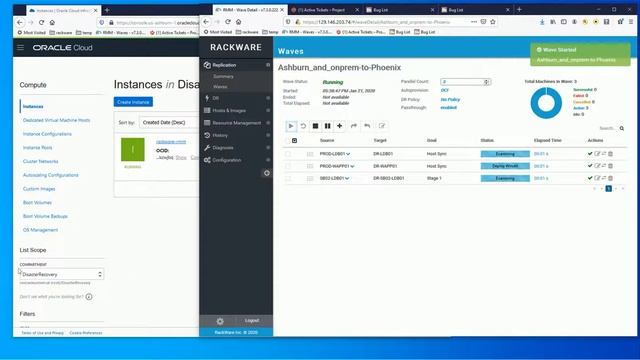Click the square select icon beside the header checkbox
This screenshot has width=640, height=360.
295,140
